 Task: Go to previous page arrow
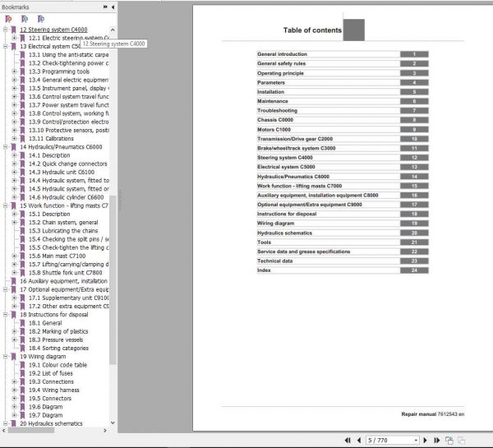359,440
